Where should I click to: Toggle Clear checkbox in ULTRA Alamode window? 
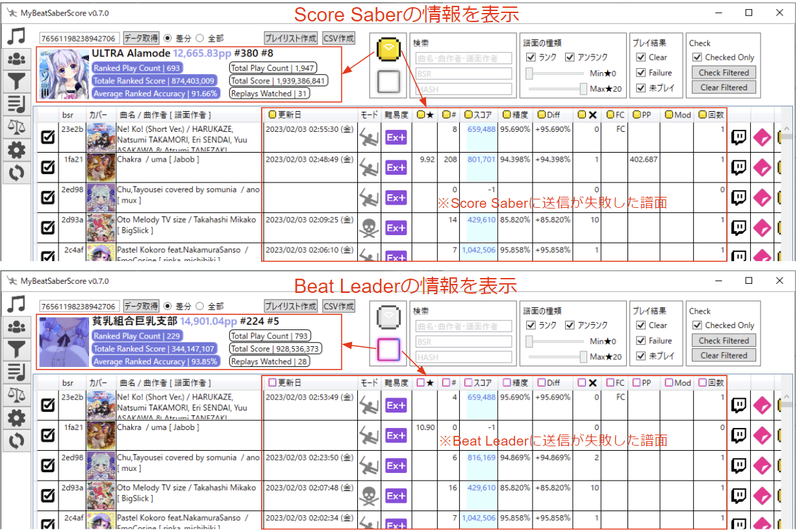click(x=641, y=57)
